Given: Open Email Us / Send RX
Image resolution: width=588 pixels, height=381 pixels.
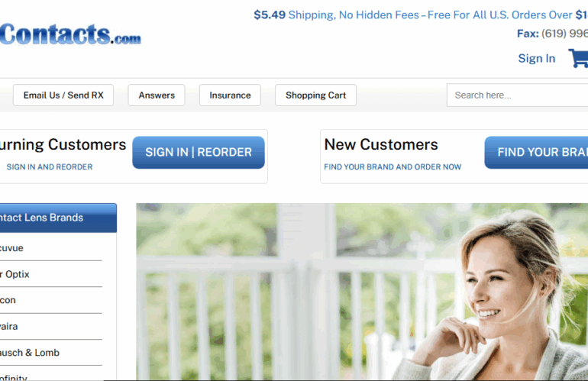Looking at the screenshot, I should pyautogui.click(x=63, y=95).
